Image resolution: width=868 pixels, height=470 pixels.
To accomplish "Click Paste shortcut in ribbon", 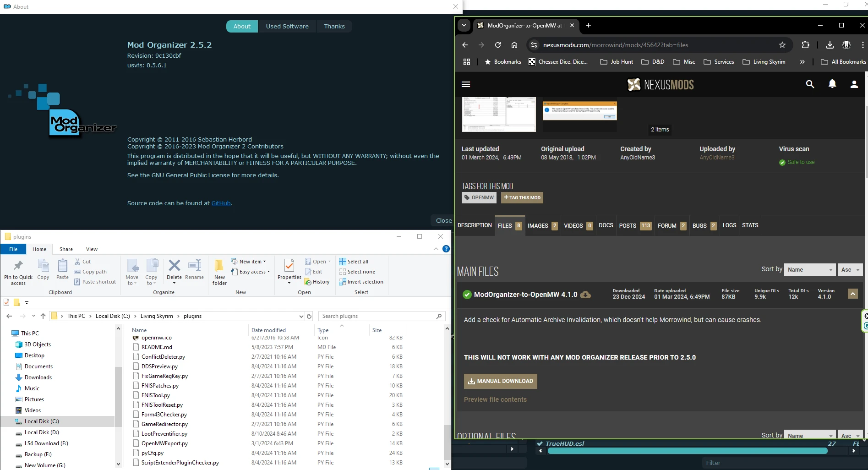I will tap(95, 282).
